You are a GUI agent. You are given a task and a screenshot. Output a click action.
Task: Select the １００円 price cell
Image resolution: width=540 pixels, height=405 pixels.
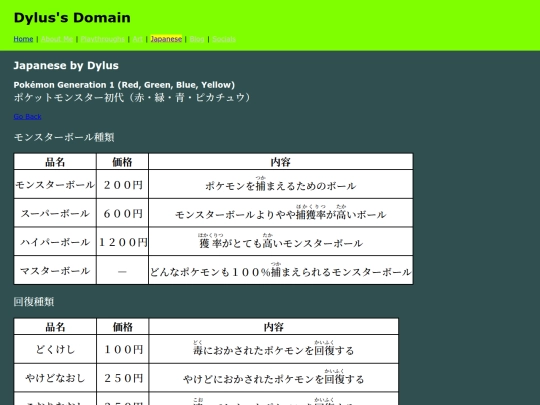(122, 349)
